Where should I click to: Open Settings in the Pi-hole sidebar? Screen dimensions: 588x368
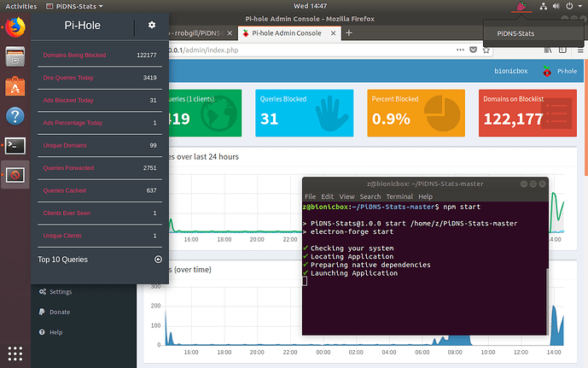pyautogui.click(x=60, y=291)
